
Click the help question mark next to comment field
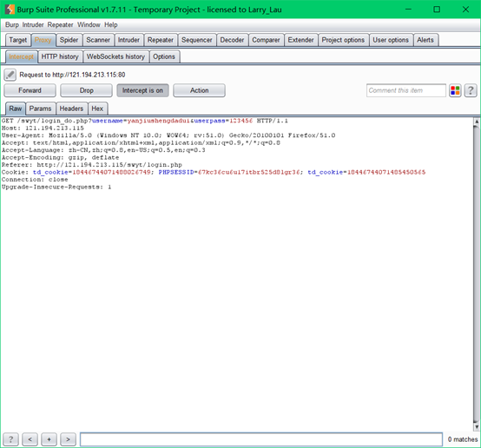coord(471,90)
